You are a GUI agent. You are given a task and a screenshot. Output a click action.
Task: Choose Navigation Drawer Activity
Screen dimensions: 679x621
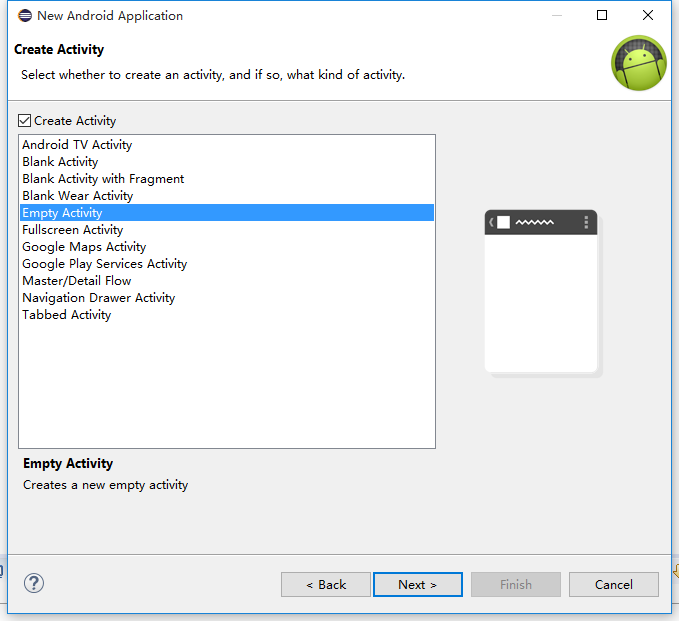[x=227, y=298]
